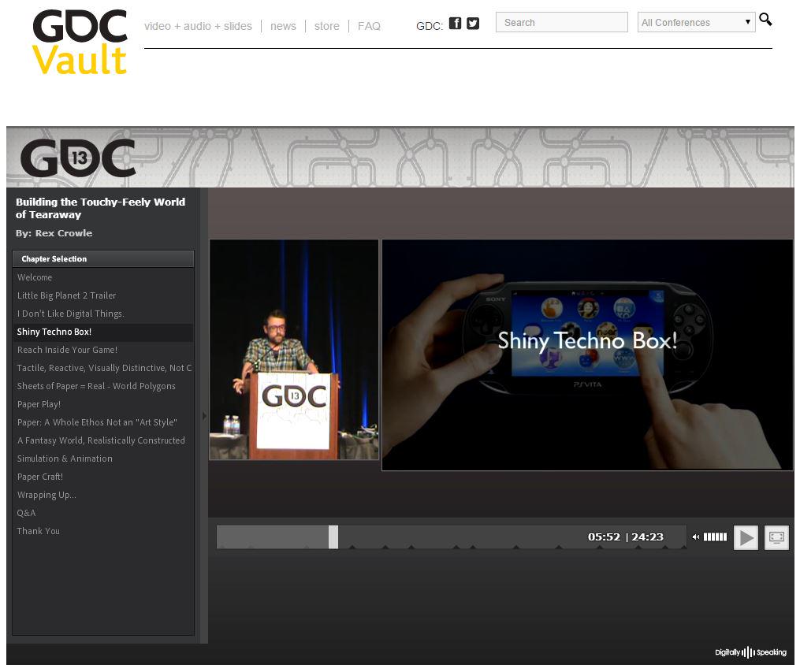Jump to the Paper Craft! chapter
This screenshot has height=672, width=800.
tap(103, 477)
